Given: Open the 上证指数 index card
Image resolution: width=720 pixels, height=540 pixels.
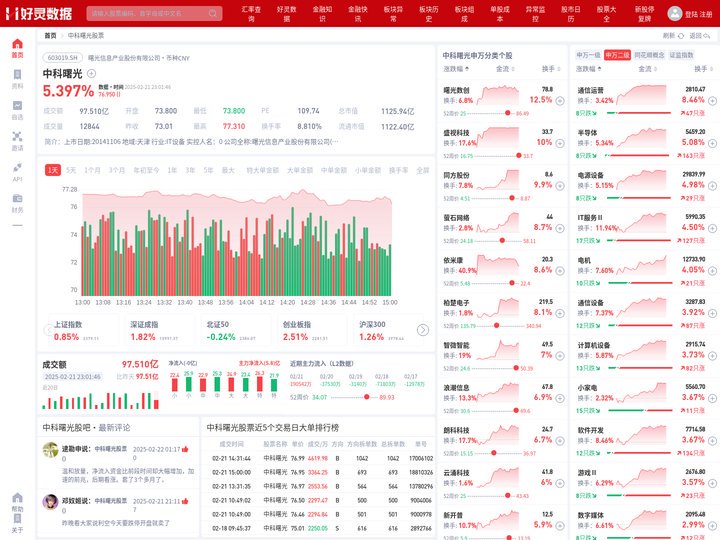Looking at the screenshot, I should tap(83, 331).
